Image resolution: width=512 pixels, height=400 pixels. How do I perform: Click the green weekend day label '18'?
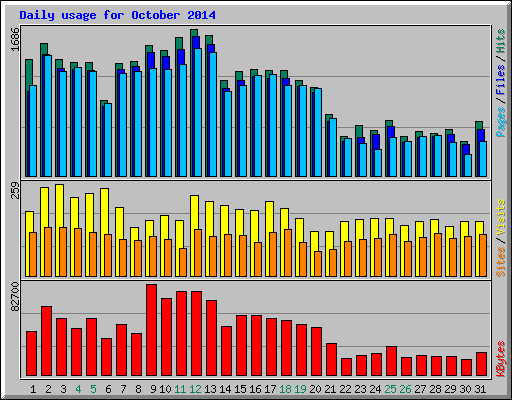pos(285,389)
